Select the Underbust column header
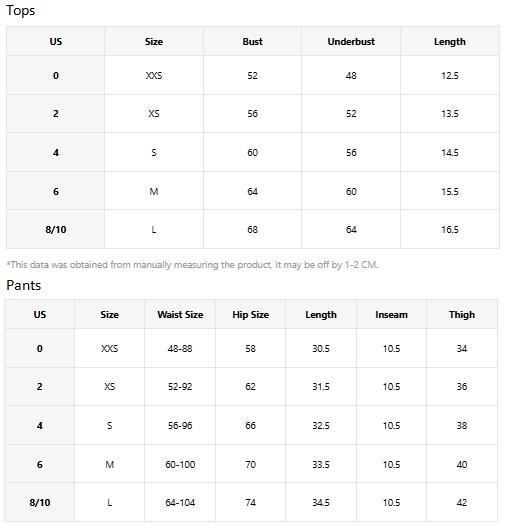Screen dimensions: 505x529 [x=351, y=41]
